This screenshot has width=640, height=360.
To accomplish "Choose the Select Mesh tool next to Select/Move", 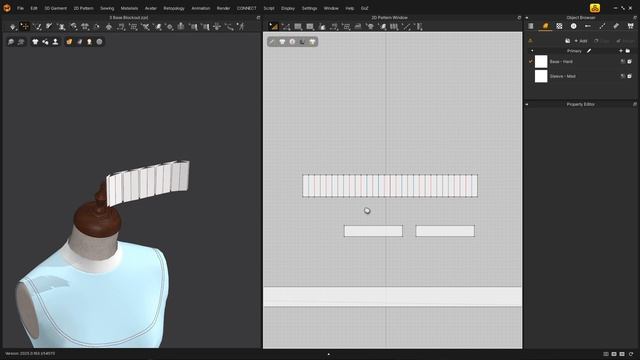I will click(37, 27).
